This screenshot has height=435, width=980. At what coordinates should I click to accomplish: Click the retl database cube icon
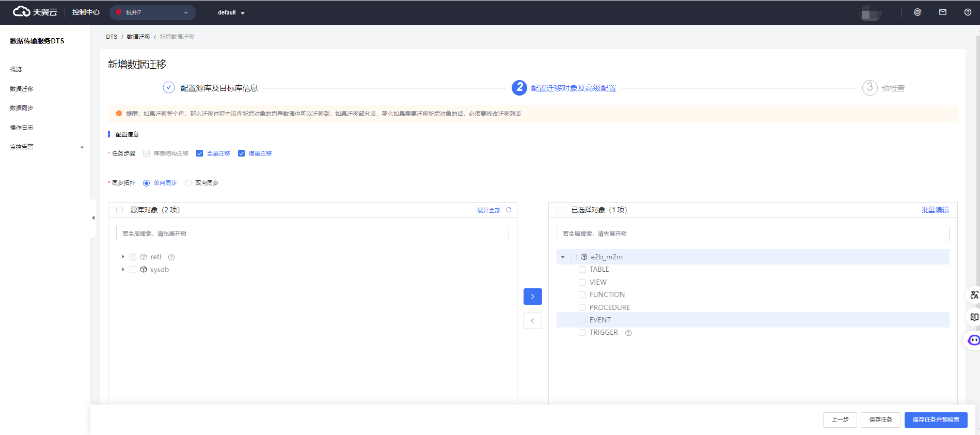click(x=144, y=257)
